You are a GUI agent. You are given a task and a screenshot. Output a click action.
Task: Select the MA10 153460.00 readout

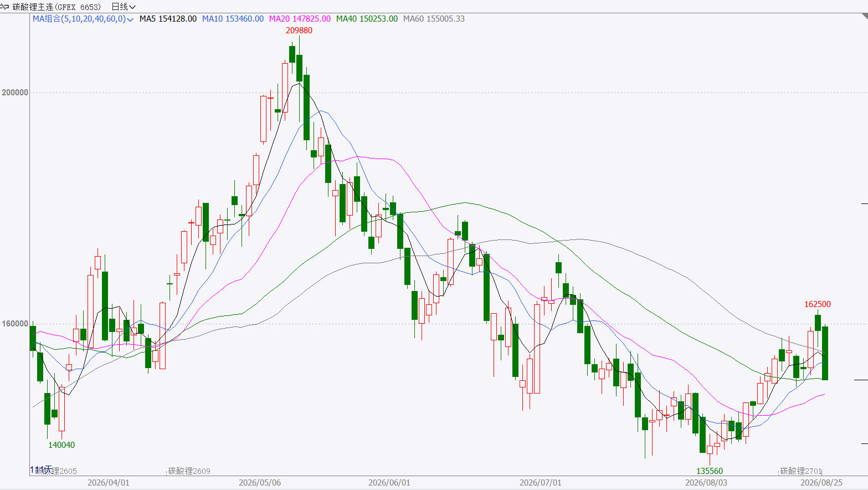point(233,19)
